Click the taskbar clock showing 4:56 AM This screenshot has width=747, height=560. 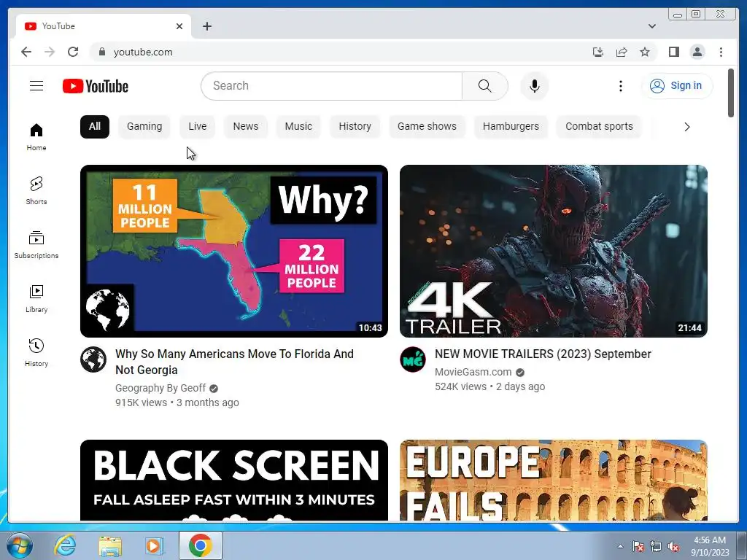point(710,545)
